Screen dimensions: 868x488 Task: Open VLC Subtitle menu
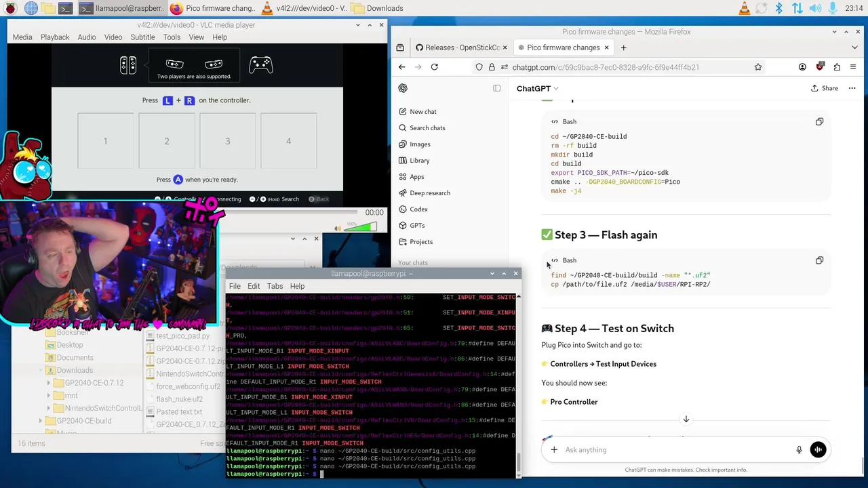142,37
